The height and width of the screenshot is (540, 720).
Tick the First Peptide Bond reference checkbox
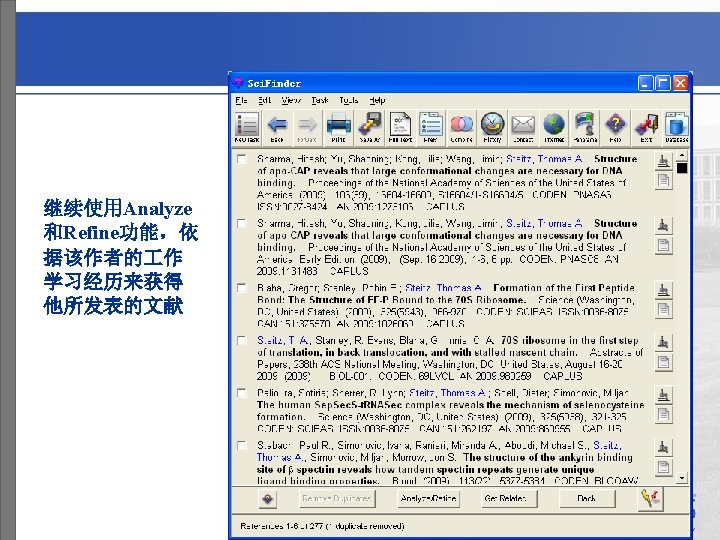(242, 288)
